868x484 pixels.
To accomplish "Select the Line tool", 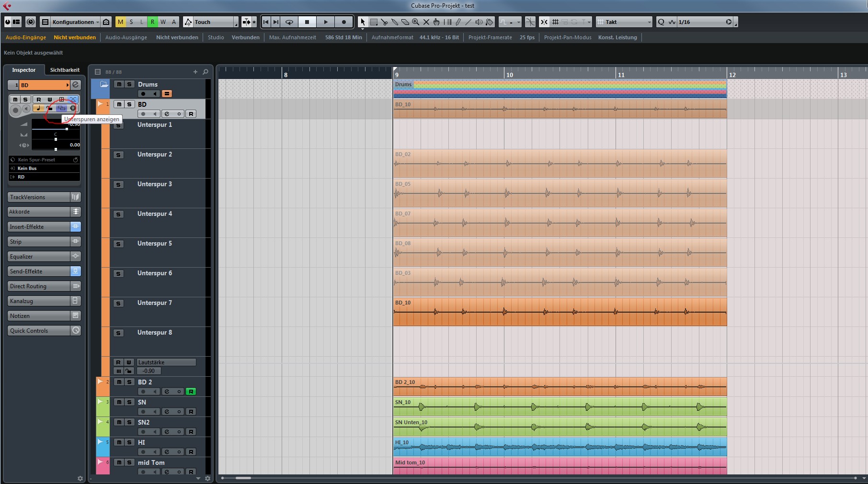I will [x=468, y=22].
